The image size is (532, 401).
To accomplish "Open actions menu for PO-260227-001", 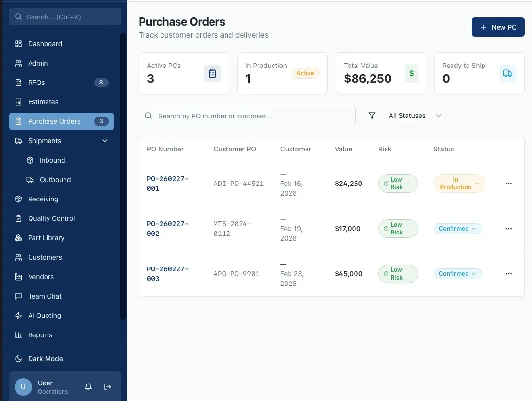I will 509,184.
